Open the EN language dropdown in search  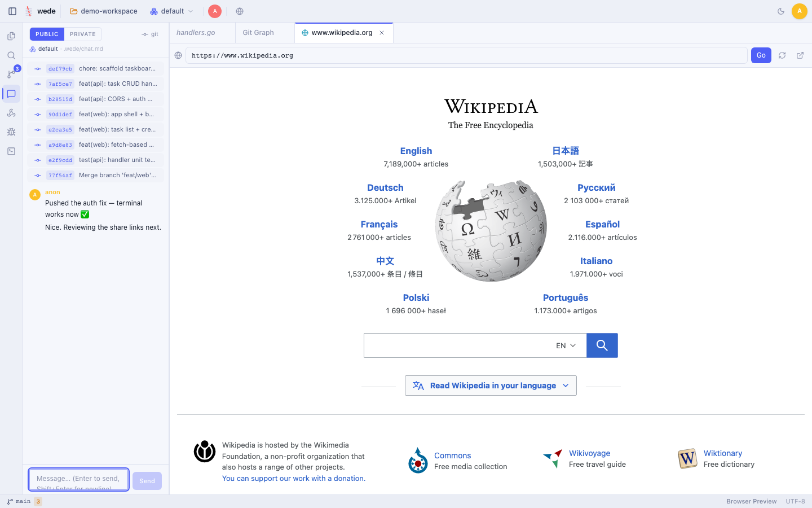pyautogui.click(x=566, y=345)
